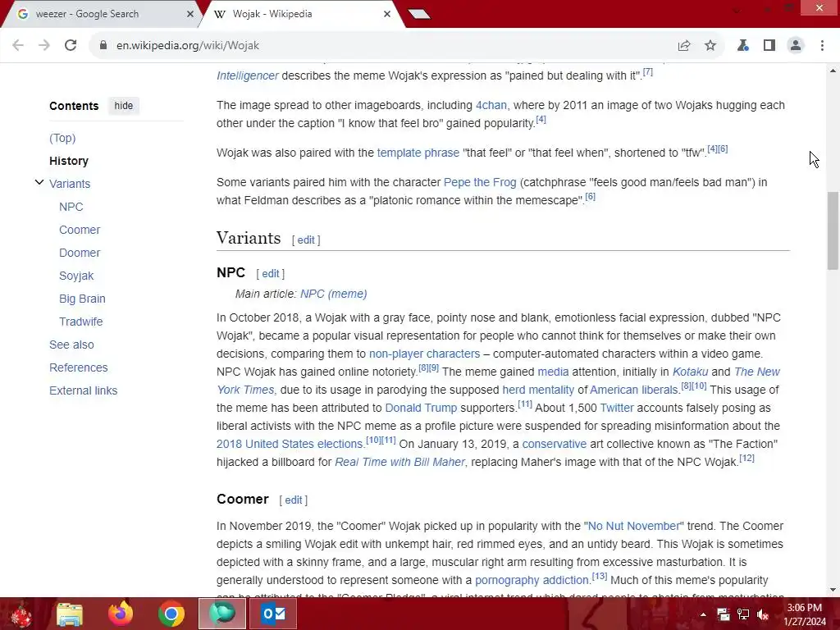
Task: Open the non-player characters link
Action: point(424,354)
